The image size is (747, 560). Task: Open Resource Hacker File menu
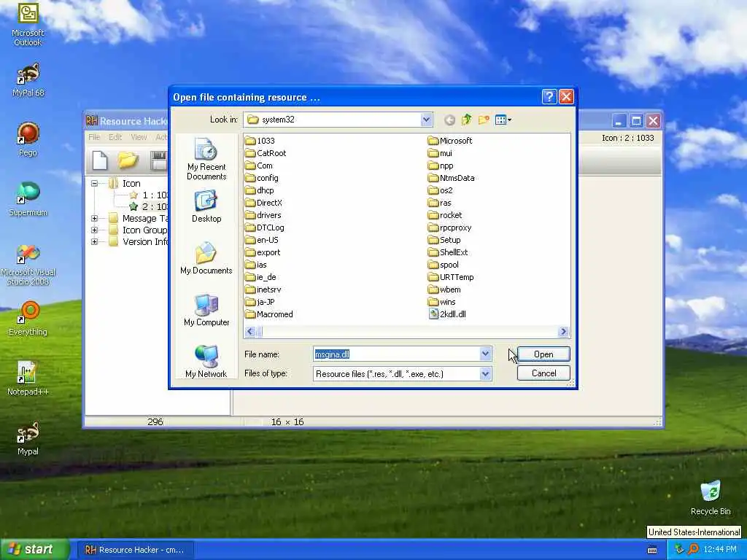coord(94,137)
